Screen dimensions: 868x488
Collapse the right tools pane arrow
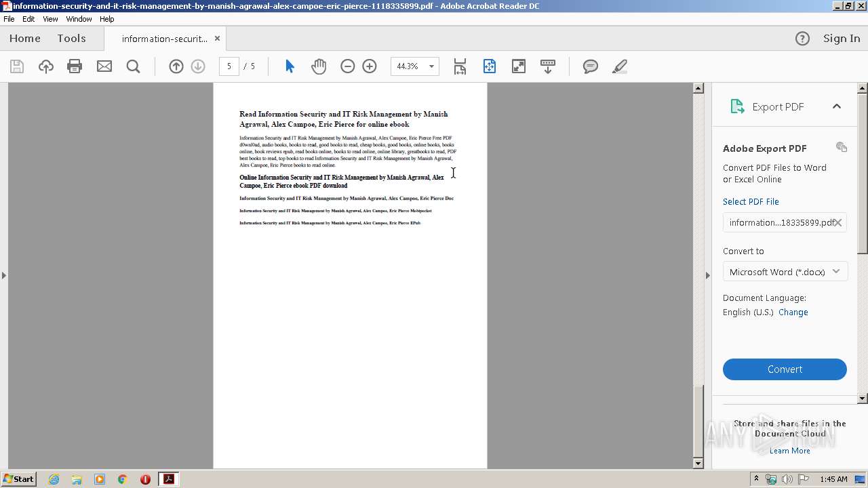point(708,275)
